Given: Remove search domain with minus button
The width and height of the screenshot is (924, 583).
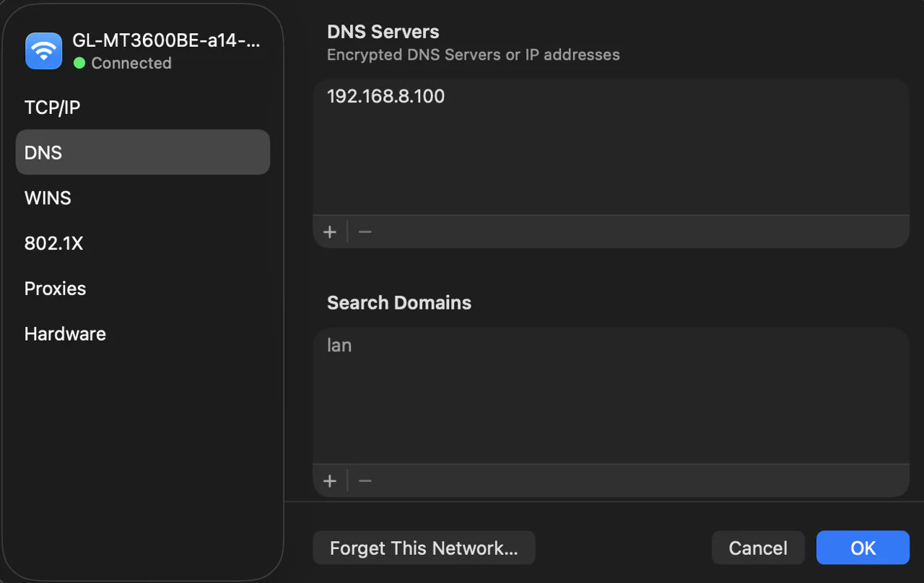Looking at the screenshot, I should tap(365, 481).
